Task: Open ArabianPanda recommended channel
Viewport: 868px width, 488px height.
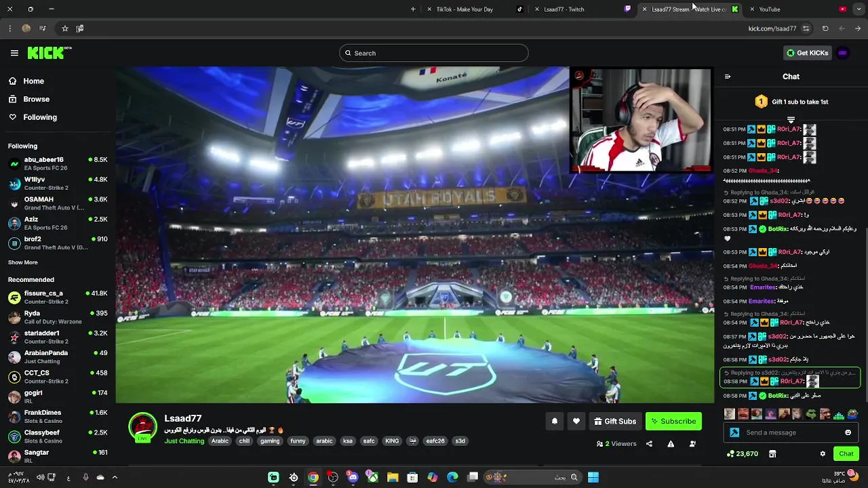Action: click(x=58, y=357)
